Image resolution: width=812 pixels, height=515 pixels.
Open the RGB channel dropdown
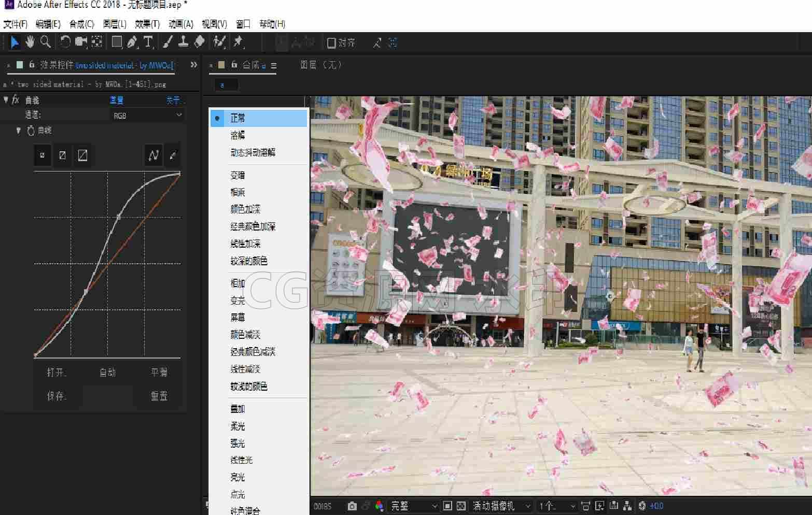(148, 116)
